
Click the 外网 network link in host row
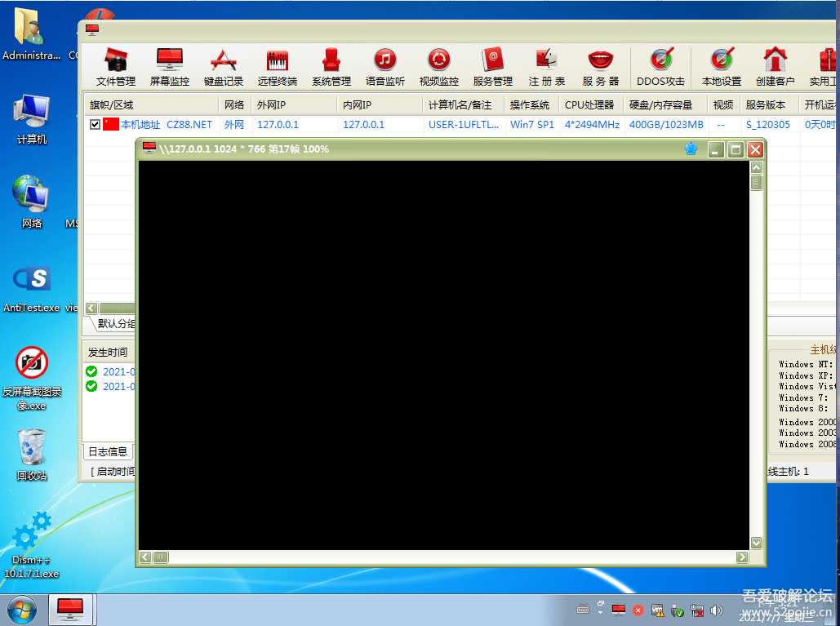point(234,124)
